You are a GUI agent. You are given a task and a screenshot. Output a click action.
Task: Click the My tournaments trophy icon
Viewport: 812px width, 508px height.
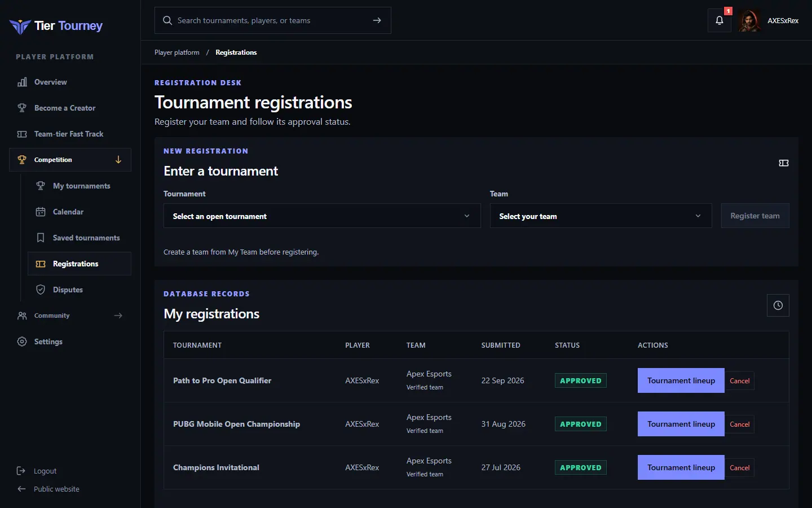click(x=41, y=186)
